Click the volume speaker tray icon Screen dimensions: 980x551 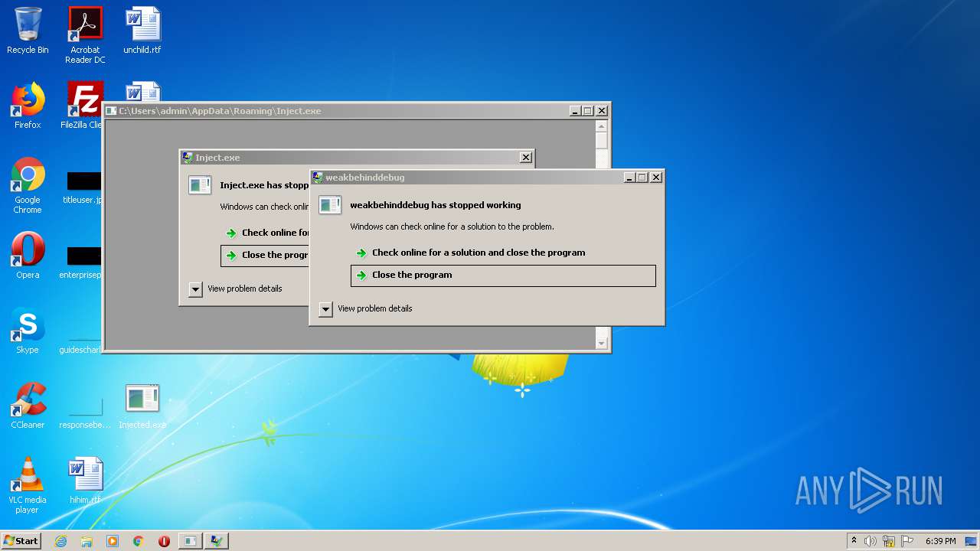click(871, 541)
